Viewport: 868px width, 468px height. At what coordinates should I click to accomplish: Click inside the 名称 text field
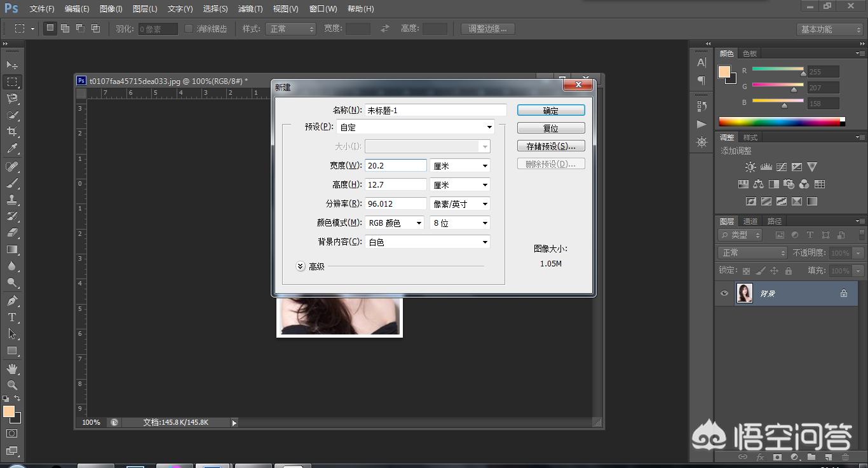coord(435,109)
